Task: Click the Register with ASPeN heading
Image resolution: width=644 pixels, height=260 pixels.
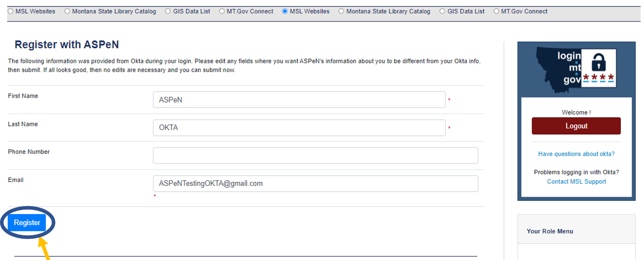Action: click(x=66, y=44)
